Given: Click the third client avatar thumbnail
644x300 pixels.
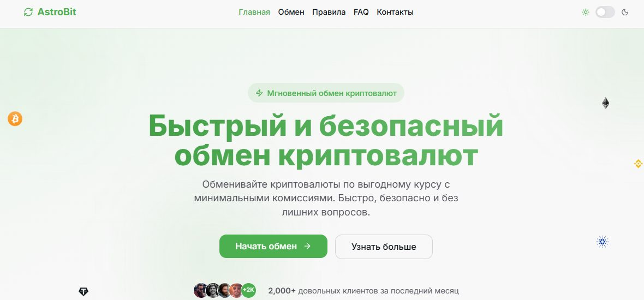Looking at the screenshot, I should [x=224, y=291].
